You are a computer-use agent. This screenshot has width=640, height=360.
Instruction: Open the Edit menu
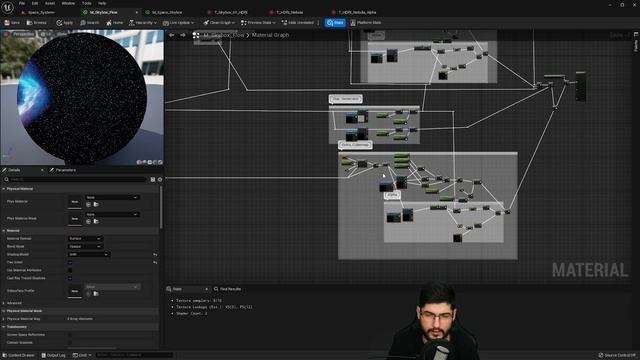point(35,3)
